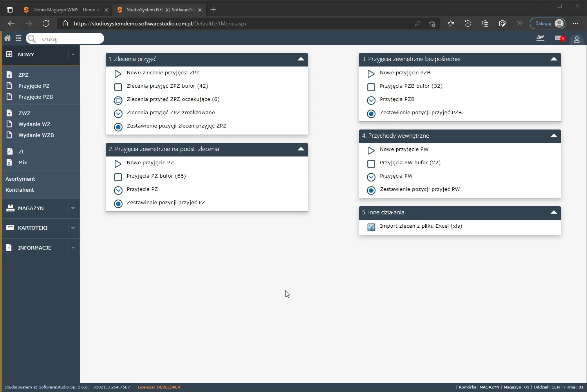Open Przyjęcia PZB bufor (32) link
This screenshot has height=392, width=587.
(411, 86)
